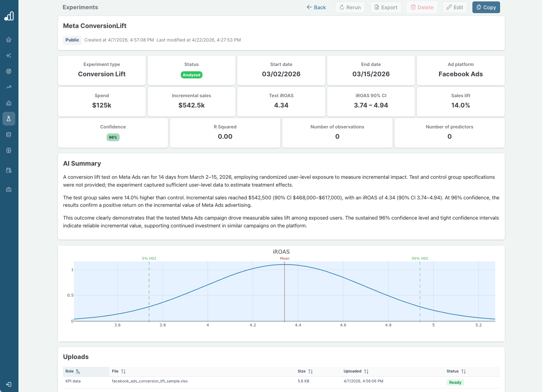Image resolution: width=542 pixels, height=392 pixels.
Task: Click the KPI data role cell
Action: [x=73, y=381]
